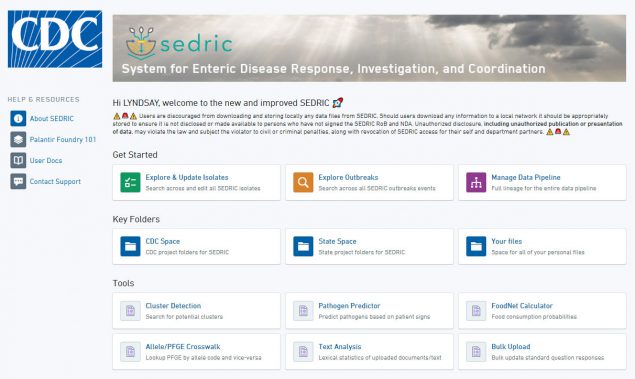Click the About SEDRIC info icon
Screen dimensions: 635x379
18,119
